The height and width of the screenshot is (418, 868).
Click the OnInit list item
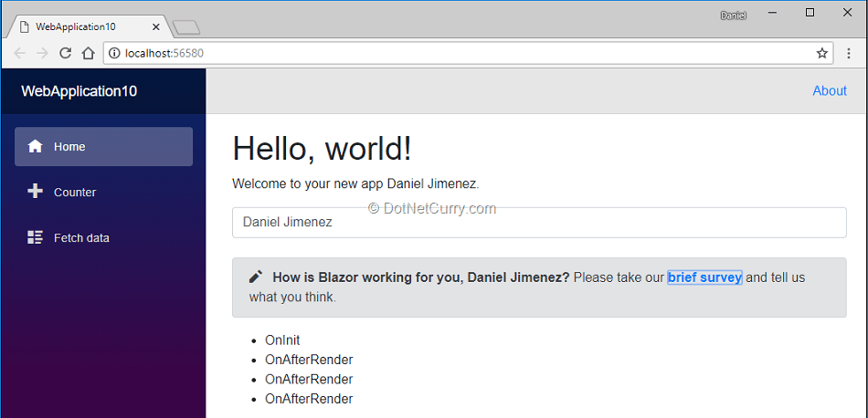(282, 340)
